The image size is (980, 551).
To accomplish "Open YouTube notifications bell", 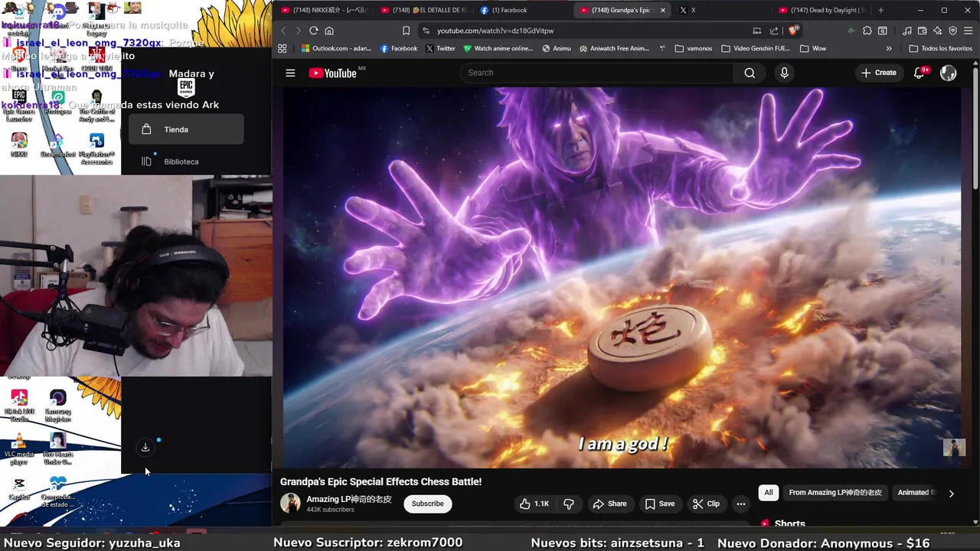I will (x=920, y=73).
